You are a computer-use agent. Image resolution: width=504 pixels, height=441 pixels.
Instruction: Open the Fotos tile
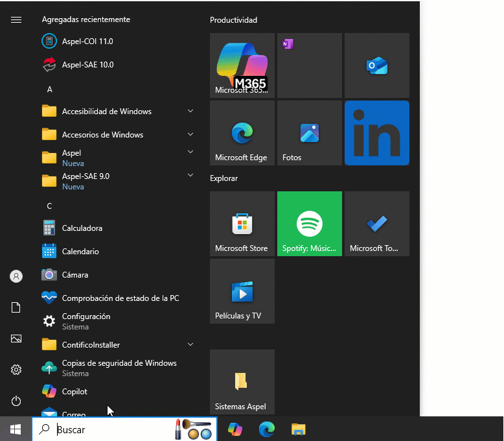(309, 133)
